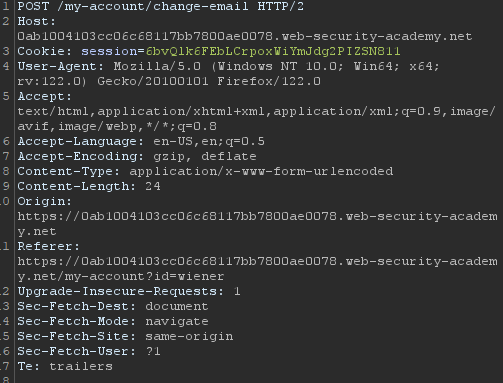Click the Content-Type urlencoded value
Screen dimensions: 503x383
click(x=261, y=171)
